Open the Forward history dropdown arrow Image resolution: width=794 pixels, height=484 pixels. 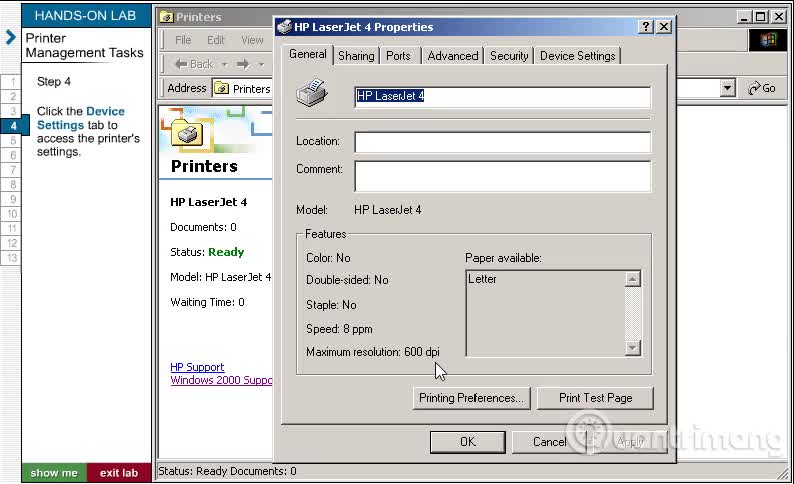pyautogui.click(x=261, y=65)
